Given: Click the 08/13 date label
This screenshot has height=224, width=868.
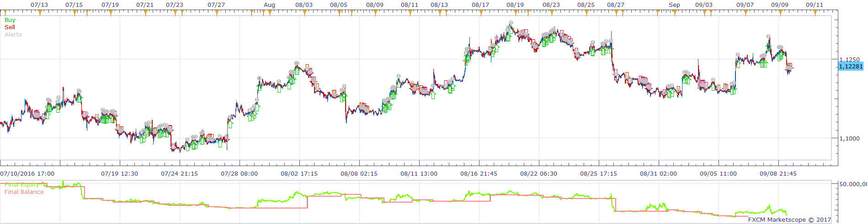Looking at the screenshot, I should click(439, 5).
